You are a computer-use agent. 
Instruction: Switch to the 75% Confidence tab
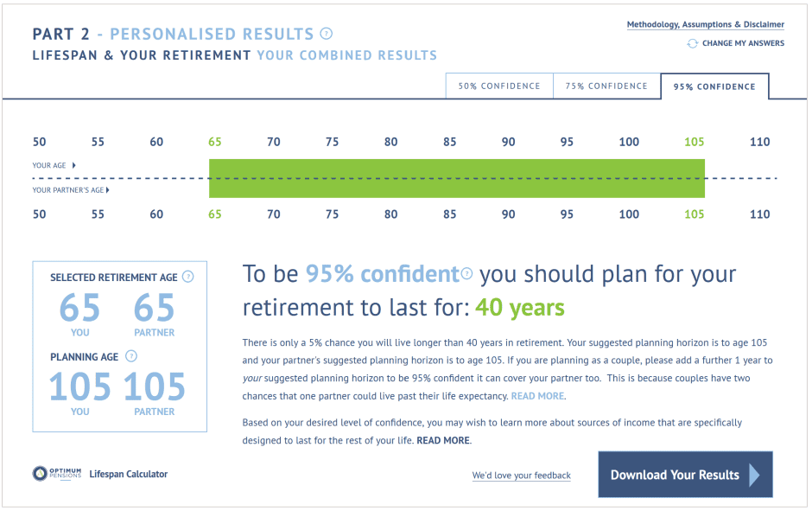607,86
